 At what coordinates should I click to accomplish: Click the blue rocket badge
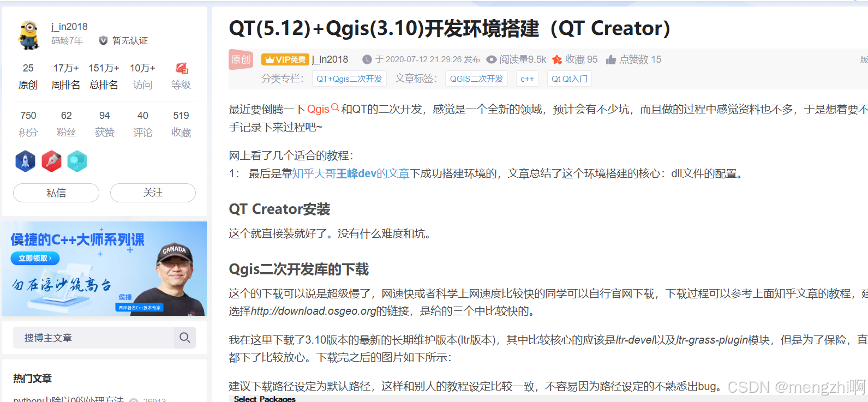click(25, 161)
